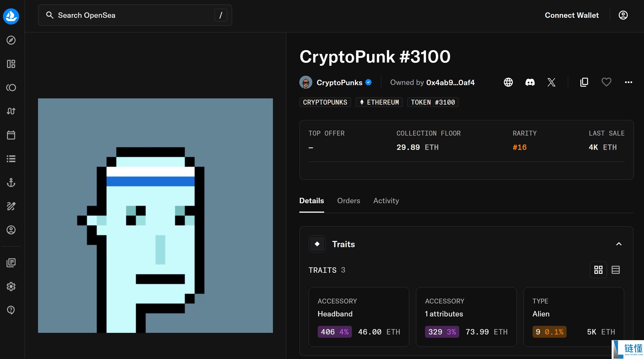
Task: Click the copy link icon
Action: click(x=584, y=82)
